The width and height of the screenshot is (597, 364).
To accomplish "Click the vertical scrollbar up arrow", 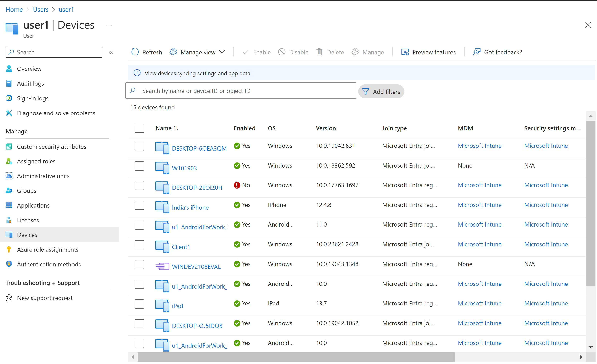I will [591, 116].
